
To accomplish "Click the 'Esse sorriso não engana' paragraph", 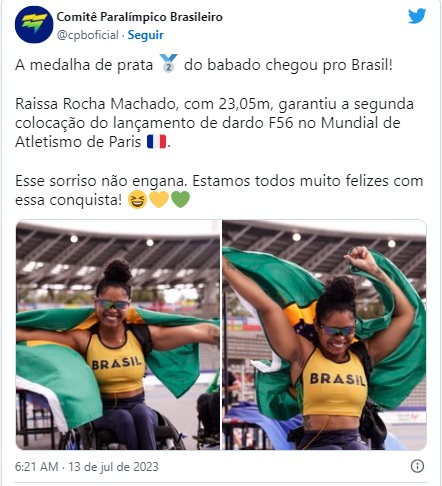I will 219,190.
